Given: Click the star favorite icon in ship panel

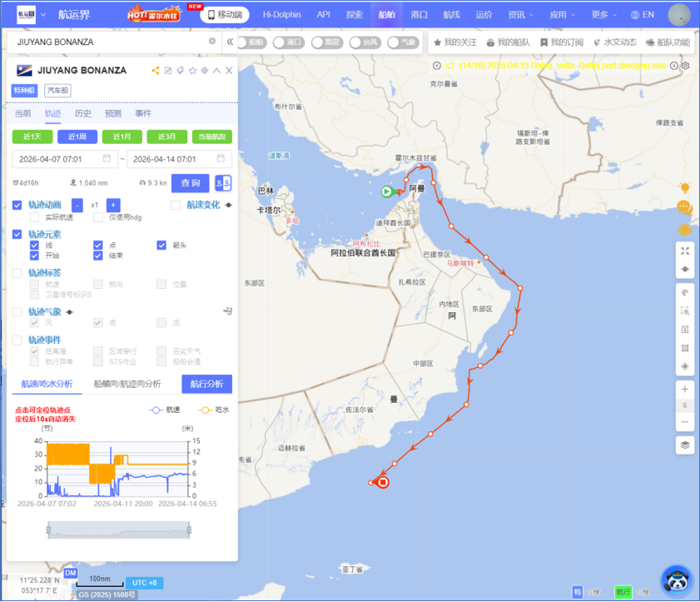Looking at the screenshot, I should pos(192,71).
